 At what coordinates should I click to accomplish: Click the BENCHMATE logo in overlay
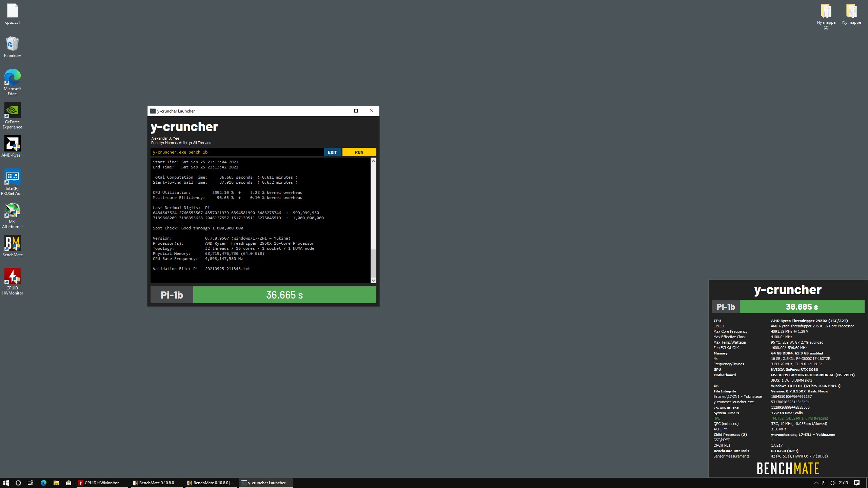788,468
